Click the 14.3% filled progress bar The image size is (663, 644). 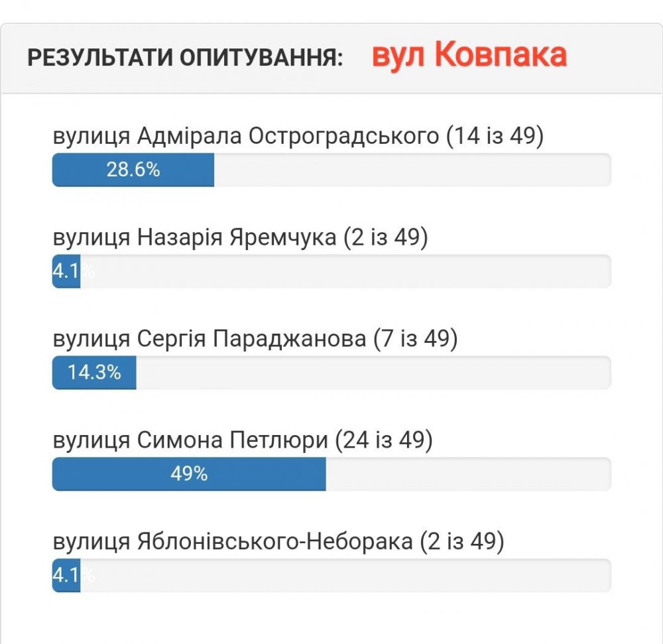94,373
